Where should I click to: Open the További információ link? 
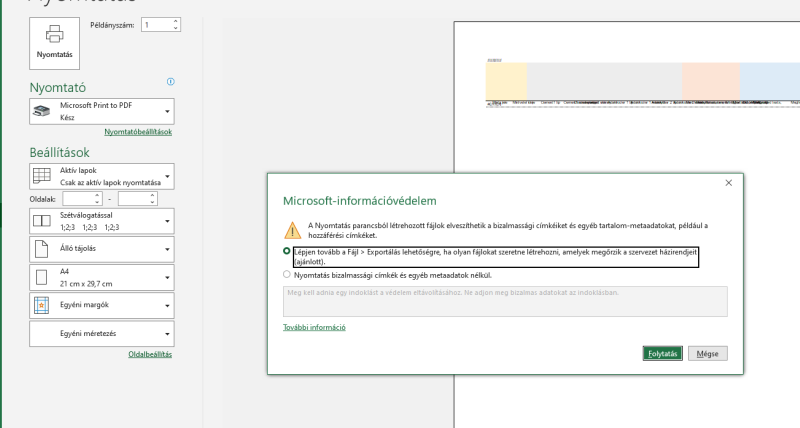(314, 328)
